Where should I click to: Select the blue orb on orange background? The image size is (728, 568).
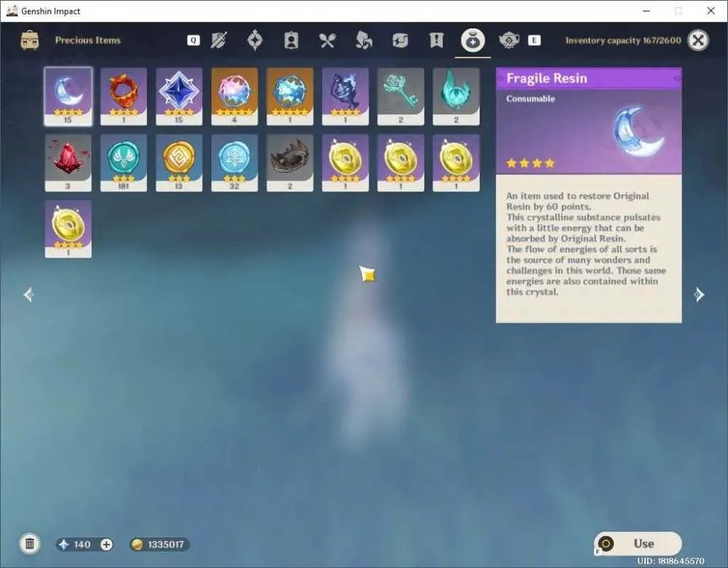[290, 96]
